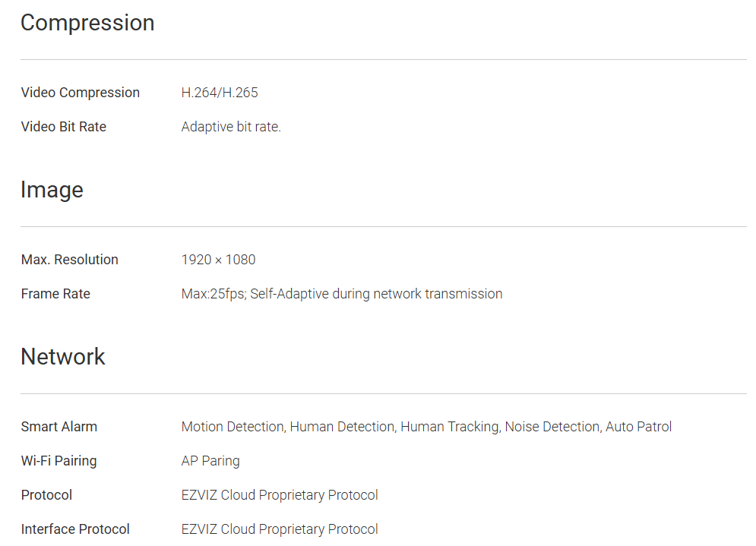
Task: Click the Protocol label
Action: 47,495
